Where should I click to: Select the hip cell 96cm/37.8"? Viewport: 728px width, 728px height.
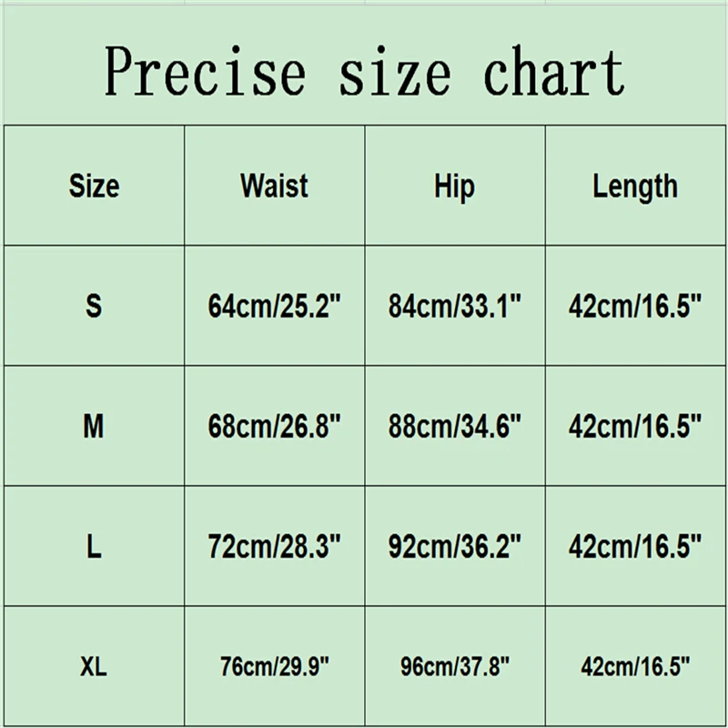coord(454,666)
